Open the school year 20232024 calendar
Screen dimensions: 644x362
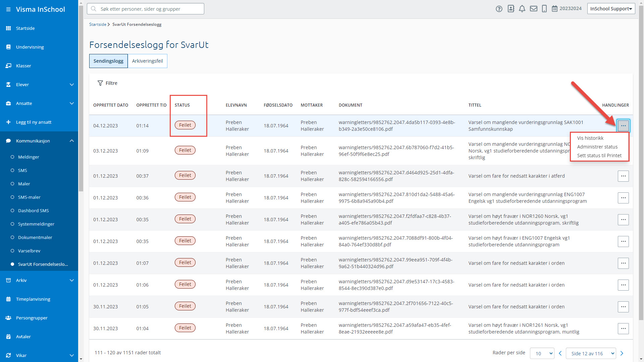567,9
